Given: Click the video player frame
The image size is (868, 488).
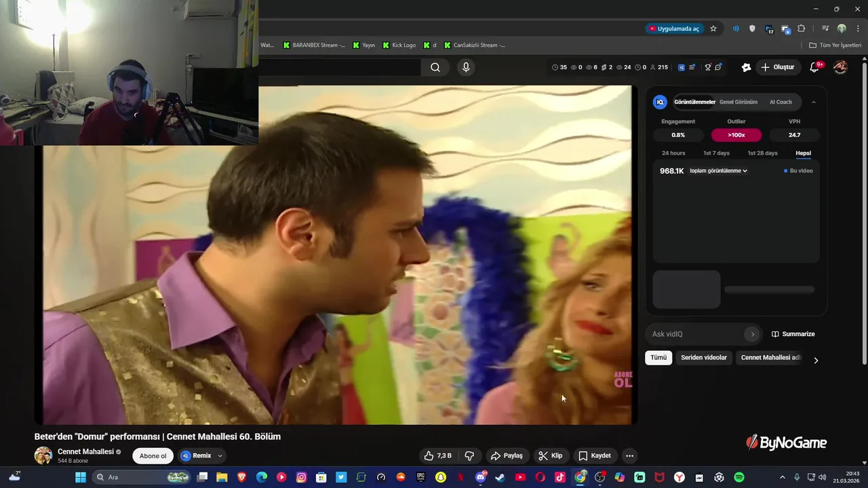Looking at the screenshot, I should 336,255.
